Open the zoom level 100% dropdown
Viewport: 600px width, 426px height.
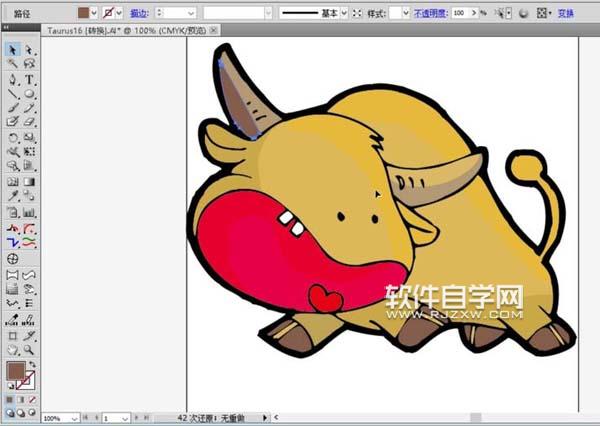[74, 418]
